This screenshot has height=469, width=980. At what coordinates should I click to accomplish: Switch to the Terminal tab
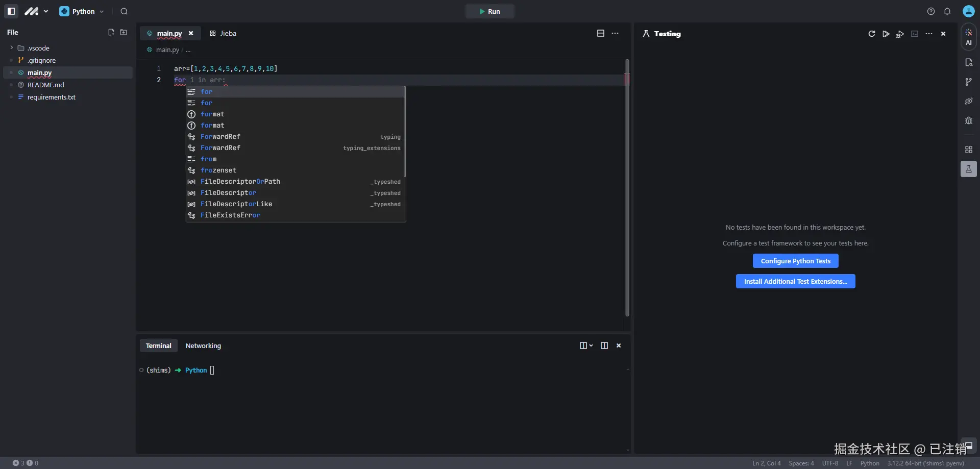159,345
